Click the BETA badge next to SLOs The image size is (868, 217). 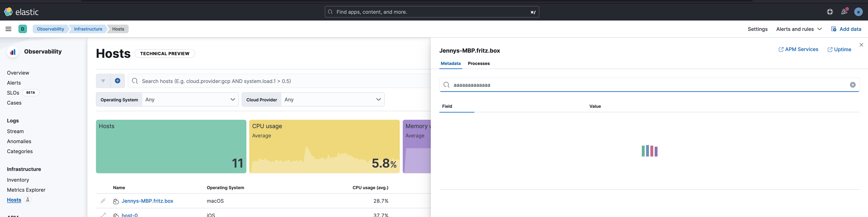(x=31, y=92)
